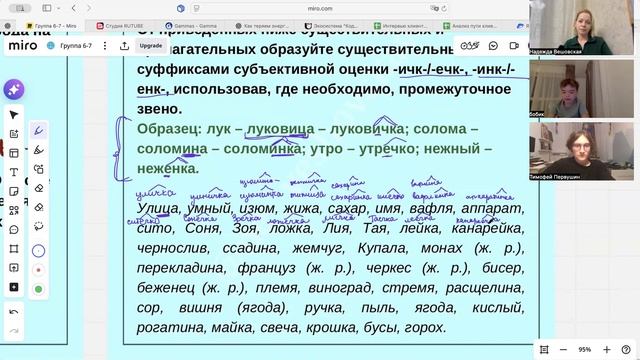Start a video call from the camera icon
640x360 pixels.
point(514,46)
